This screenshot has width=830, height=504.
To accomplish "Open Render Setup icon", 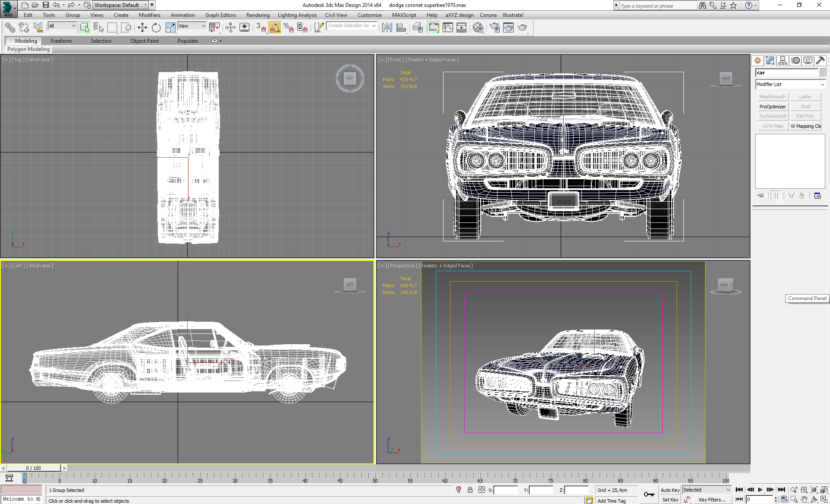I will [x=495, y=28].
